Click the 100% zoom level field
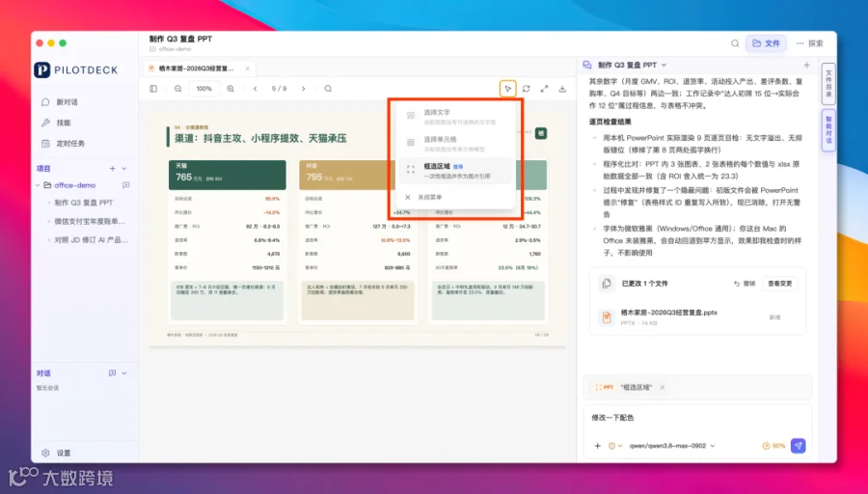Screen dimensions: 868x494 (203, 89)
